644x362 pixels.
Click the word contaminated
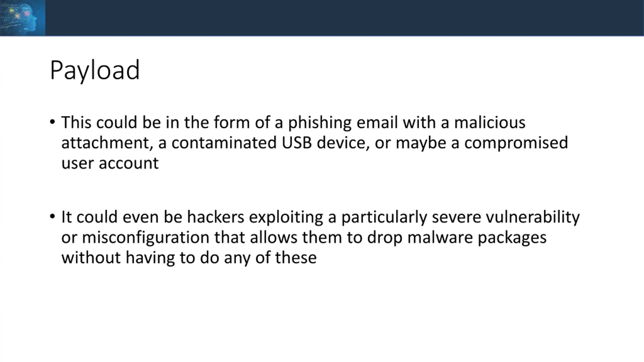point(224,143)
